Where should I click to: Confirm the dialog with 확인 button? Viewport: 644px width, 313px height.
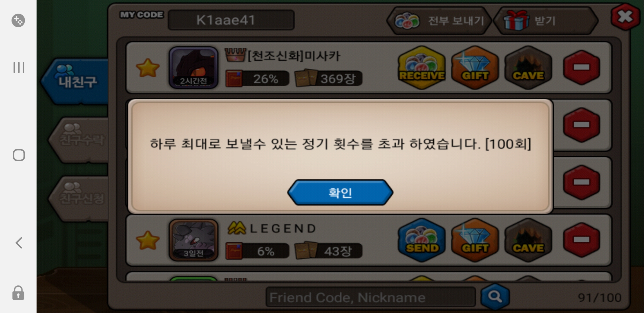[340, 192]
